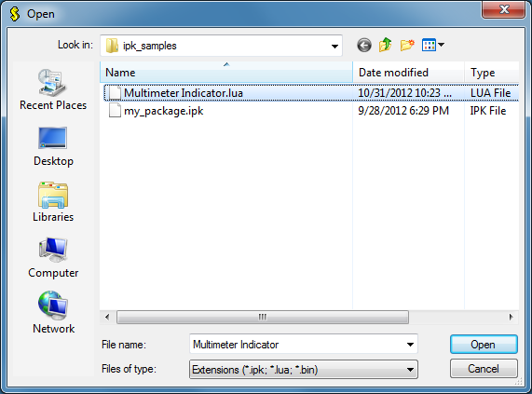Create a new folder via toolbar icon
The image size is (532, 394).
tap(407, 45)
